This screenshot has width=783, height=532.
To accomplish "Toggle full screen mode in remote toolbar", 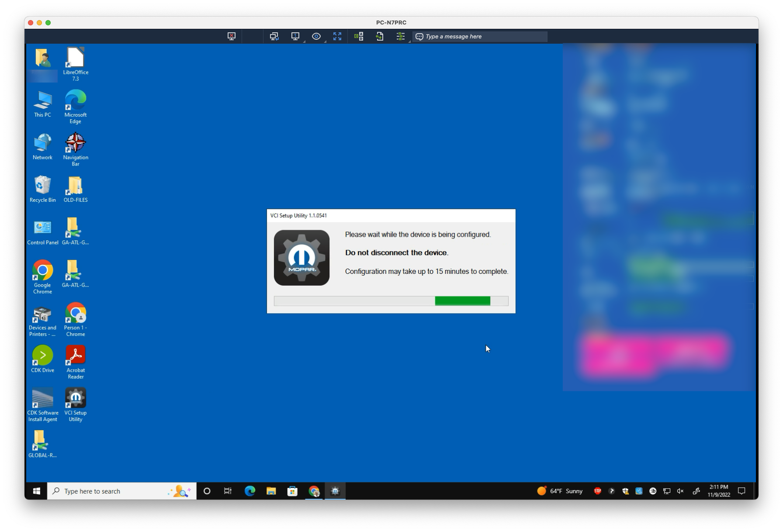I will point(337,37).
